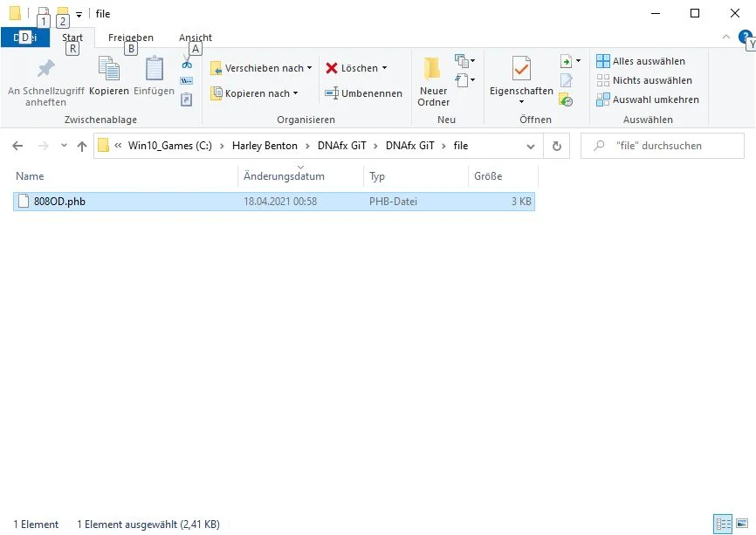Pin to Quick Access (An Schnellzugriff anheften)

click(45, 82)
